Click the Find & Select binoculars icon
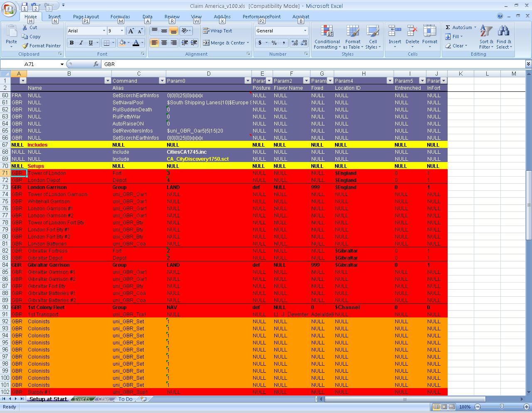 (503, 32)
